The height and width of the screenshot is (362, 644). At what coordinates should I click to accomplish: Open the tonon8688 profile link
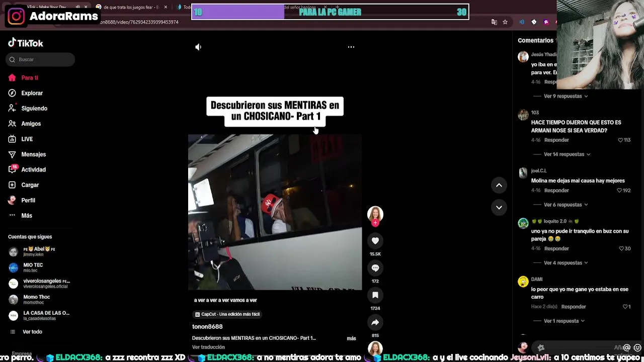(x=207, y=327)
